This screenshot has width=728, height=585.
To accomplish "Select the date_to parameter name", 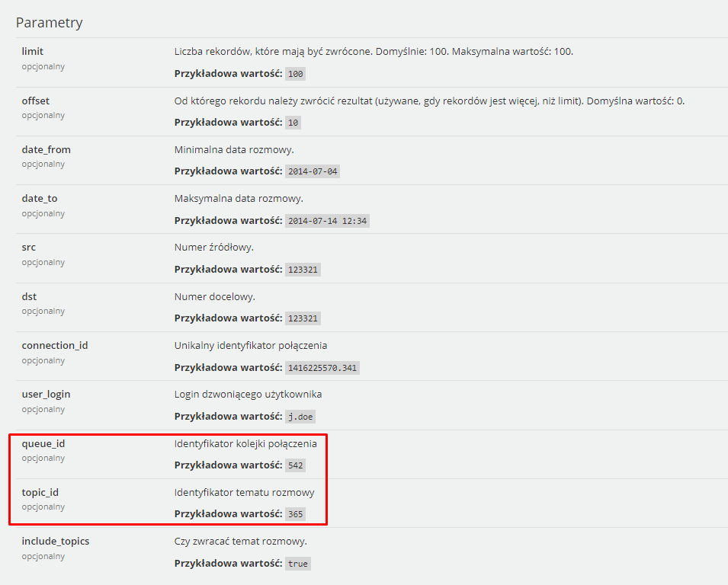I will tap(40, 198).
